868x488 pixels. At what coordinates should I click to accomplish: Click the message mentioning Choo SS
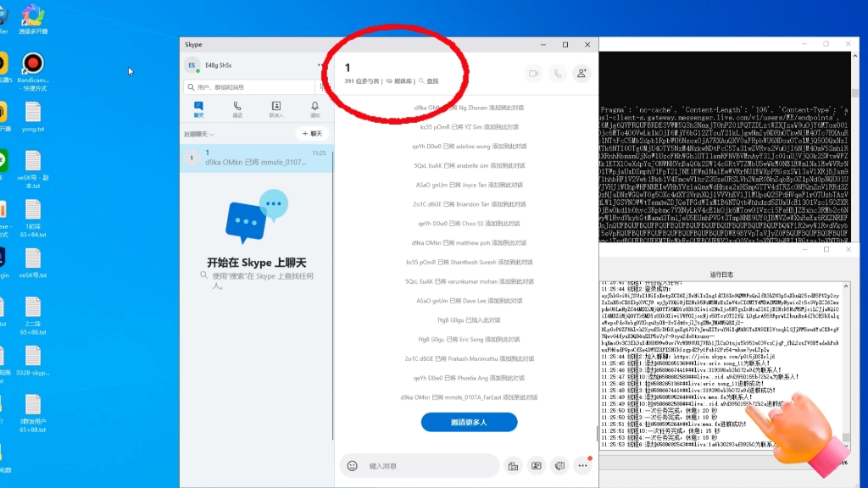(469, 224)
